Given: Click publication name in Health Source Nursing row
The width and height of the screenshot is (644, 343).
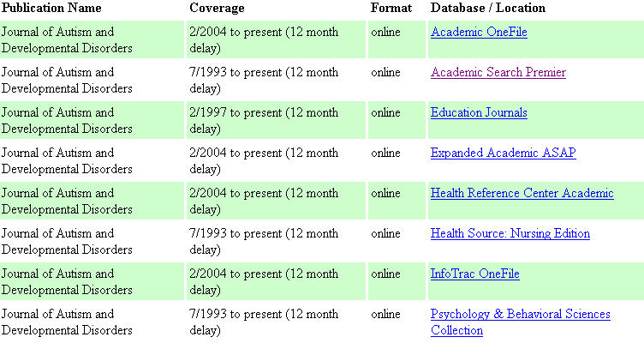Looking at the screenshot, I should [67, 242].
